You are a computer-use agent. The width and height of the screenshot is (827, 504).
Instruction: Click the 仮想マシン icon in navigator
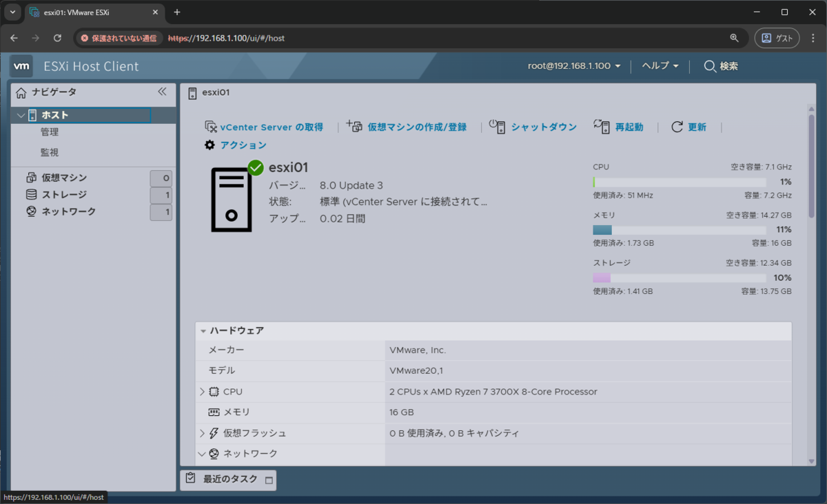pyautogui.click(x=31, y=178)
